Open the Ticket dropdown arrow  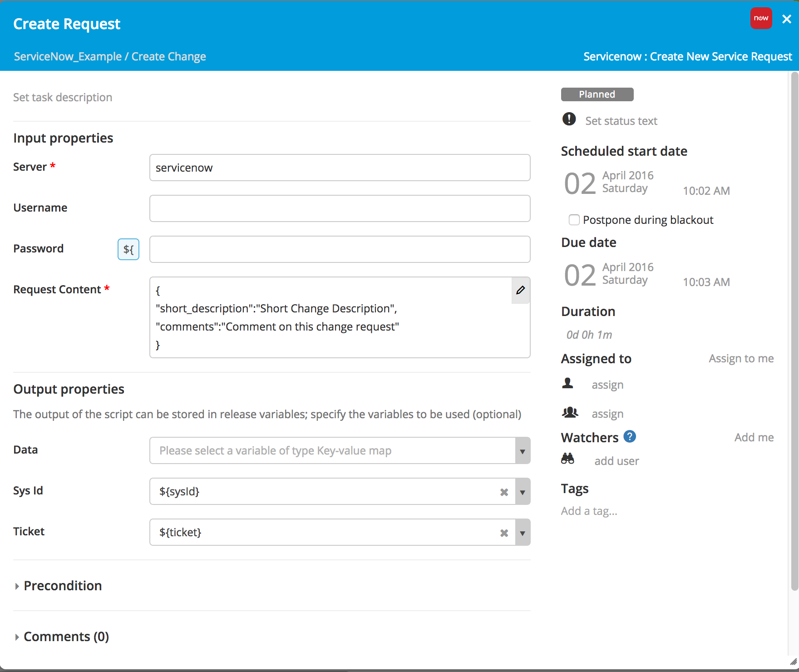pyautogui.click(x=523, y=533)
